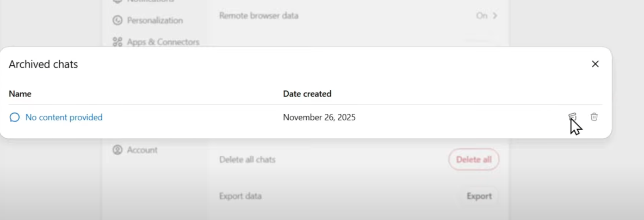Image resolution: width=644 pixels, height=220 pixels.
Task: Expand Remote browser data with the chevron arrow
Action: 495,16
